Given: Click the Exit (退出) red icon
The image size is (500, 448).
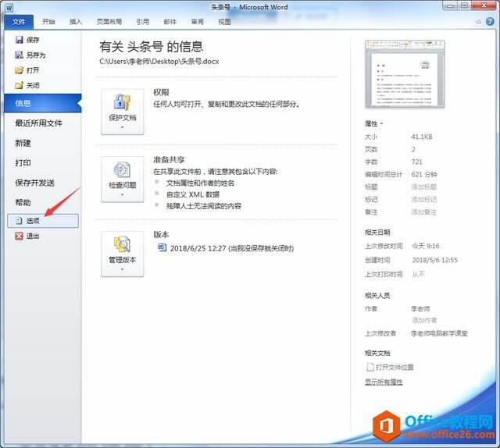Looking at the screenshot, I should click(19, 236).
